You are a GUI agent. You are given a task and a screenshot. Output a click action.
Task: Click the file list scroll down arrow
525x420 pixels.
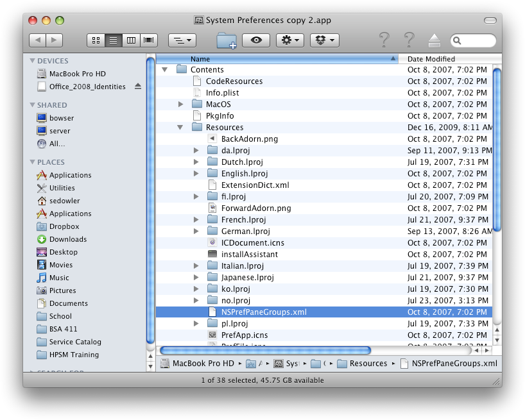point(497,340)
